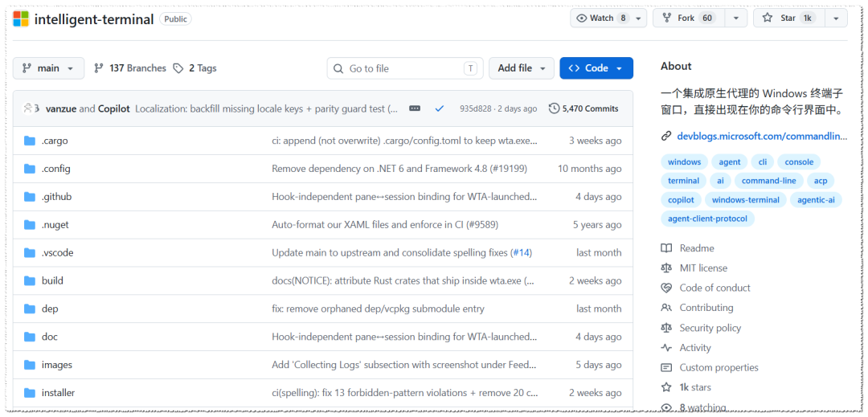Open the Code of conduct link
This screenshot has height=417, width=868.
[715, 288]
